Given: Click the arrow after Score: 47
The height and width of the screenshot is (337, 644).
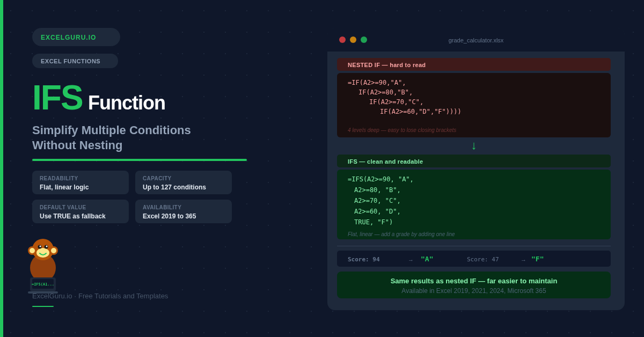Looking at the screenshot, I should (x=523, y=260).
